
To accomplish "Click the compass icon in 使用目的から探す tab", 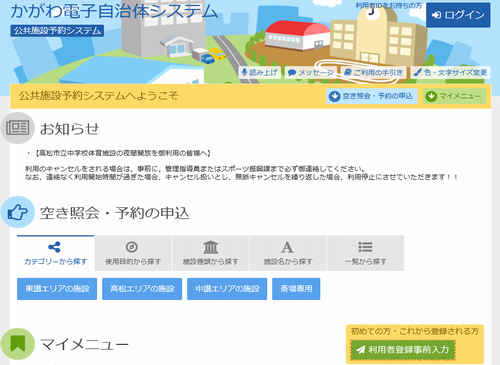I will tap(132, 247).
